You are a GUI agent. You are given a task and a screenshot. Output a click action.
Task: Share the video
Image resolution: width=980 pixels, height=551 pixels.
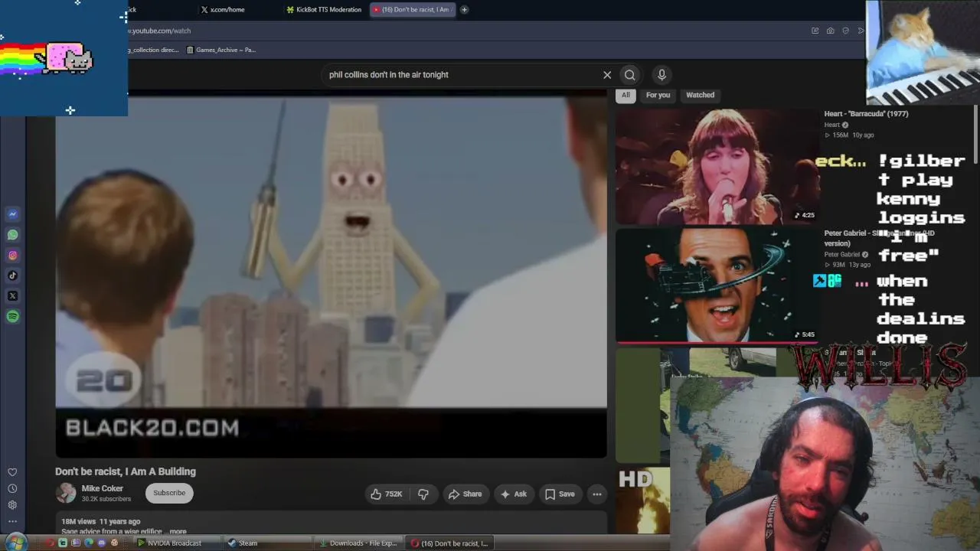(465, 494)
